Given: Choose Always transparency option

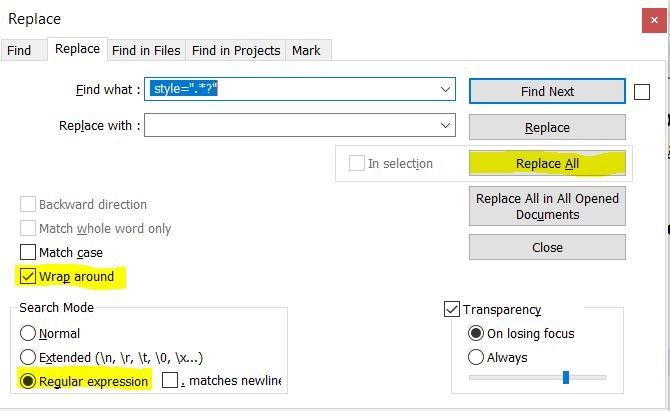Looking at the screenshot, I should coord(476,357).
